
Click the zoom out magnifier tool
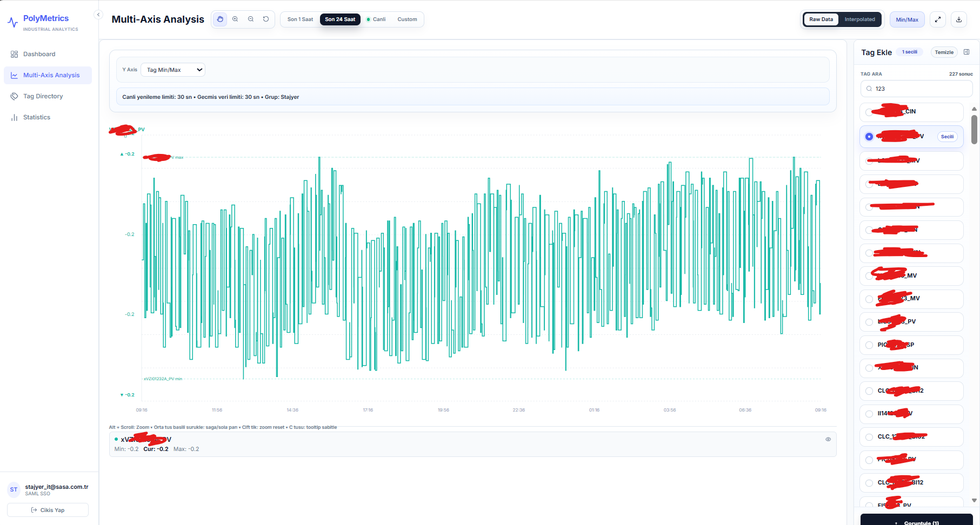[x=251, y=19]
